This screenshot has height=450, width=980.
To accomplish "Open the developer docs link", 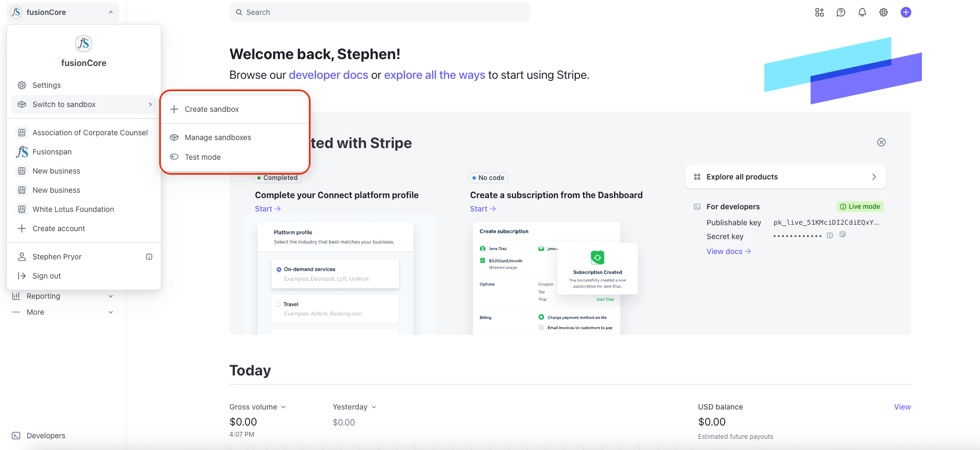I will 329,75.
